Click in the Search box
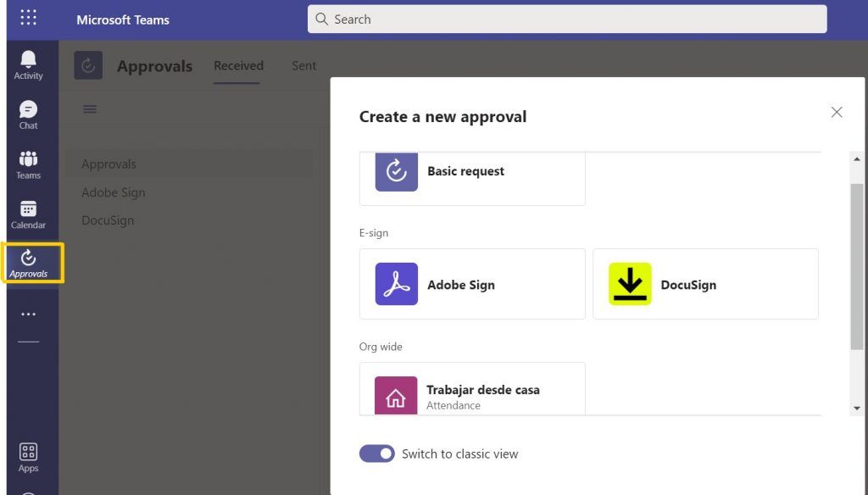 click(x=567, y=19)
